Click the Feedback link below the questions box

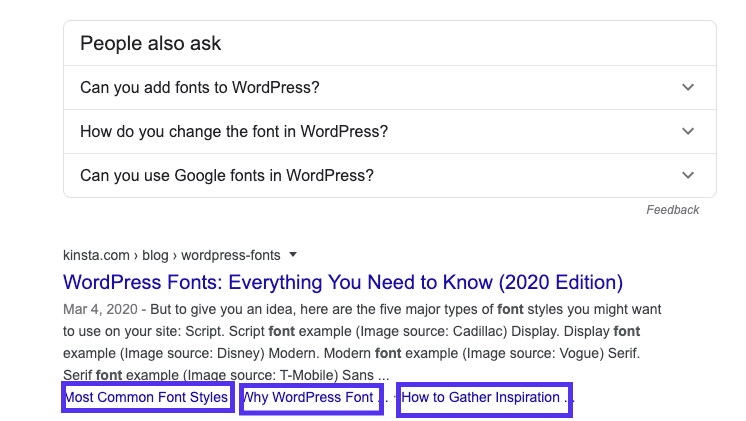(x=672, y=210)
